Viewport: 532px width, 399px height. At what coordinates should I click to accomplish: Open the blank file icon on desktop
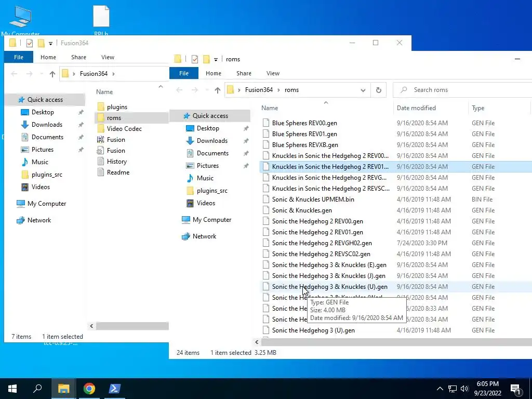point(101,20)
